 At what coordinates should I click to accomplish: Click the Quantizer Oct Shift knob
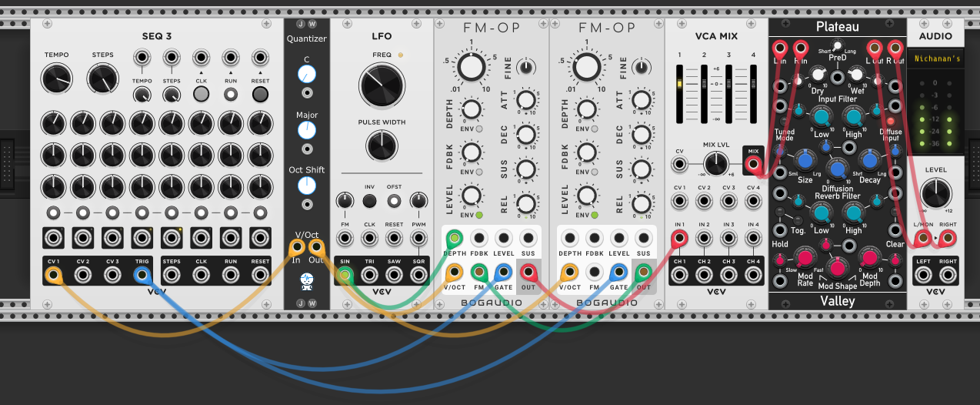307,185
